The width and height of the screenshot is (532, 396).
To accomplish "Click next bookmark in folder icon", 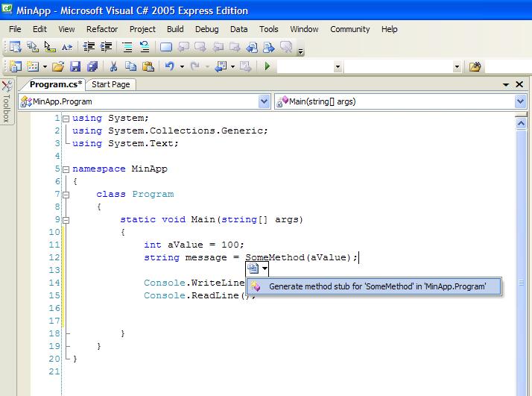I will 235,46.
